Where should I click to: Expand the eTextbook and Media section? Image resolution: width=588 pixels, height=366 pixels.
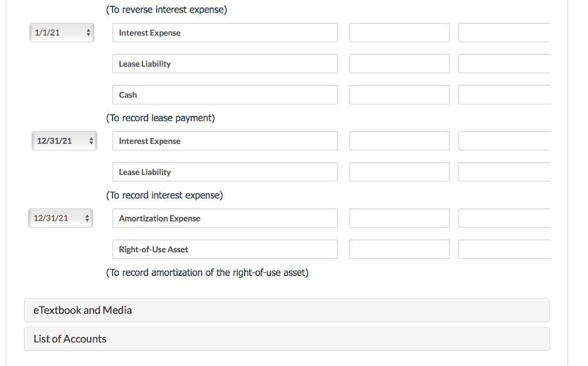(x=287, y=310)
